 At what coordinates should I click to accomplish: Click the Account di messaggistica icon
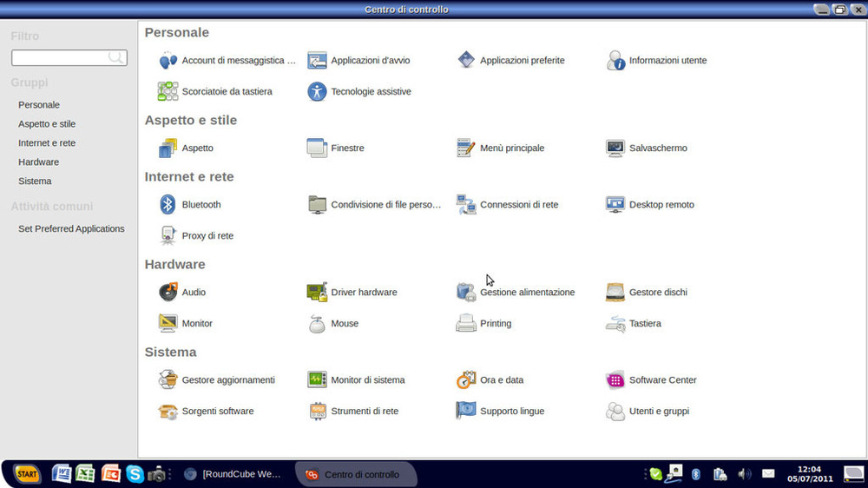168,61
